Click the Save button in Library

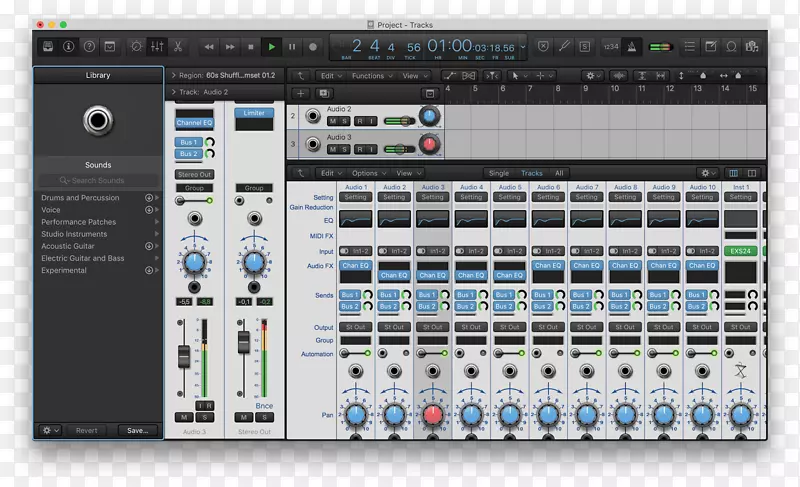click(137, 430)
